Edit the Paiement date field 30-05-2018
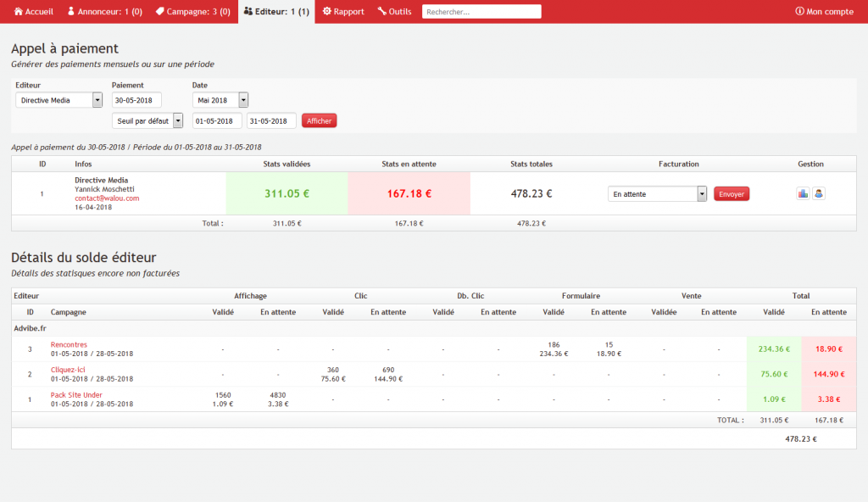This screenshot has width=868, height=502. pos(136,100)
